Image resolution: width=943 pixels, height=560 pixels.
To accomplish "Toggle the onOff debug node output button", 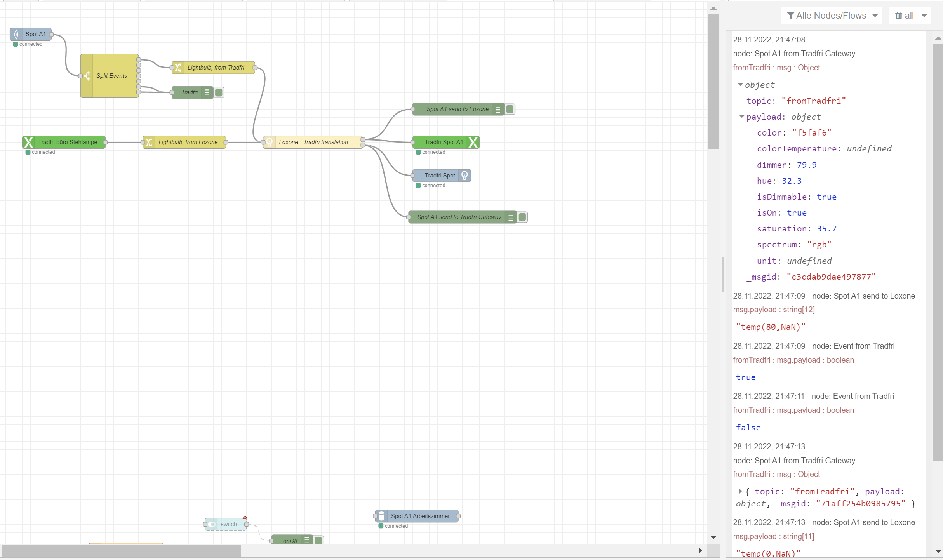I will [318, 540].
